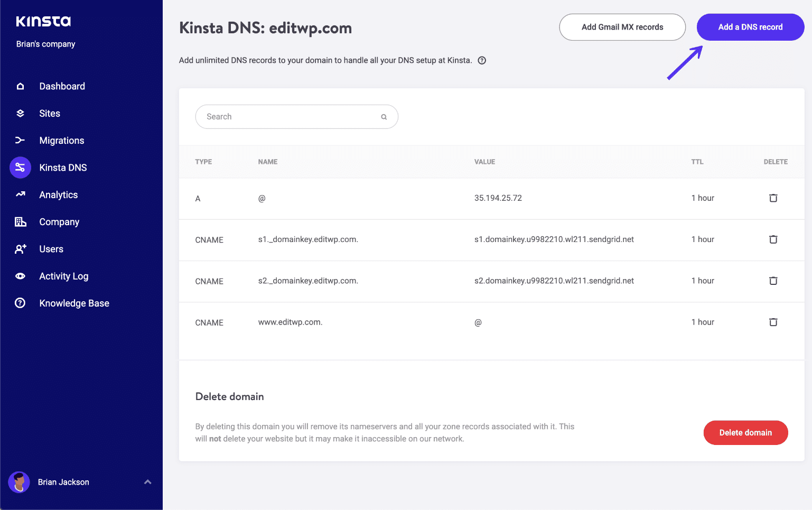Click the name s1._domainkey.editwp.com.

pos(308,239)
